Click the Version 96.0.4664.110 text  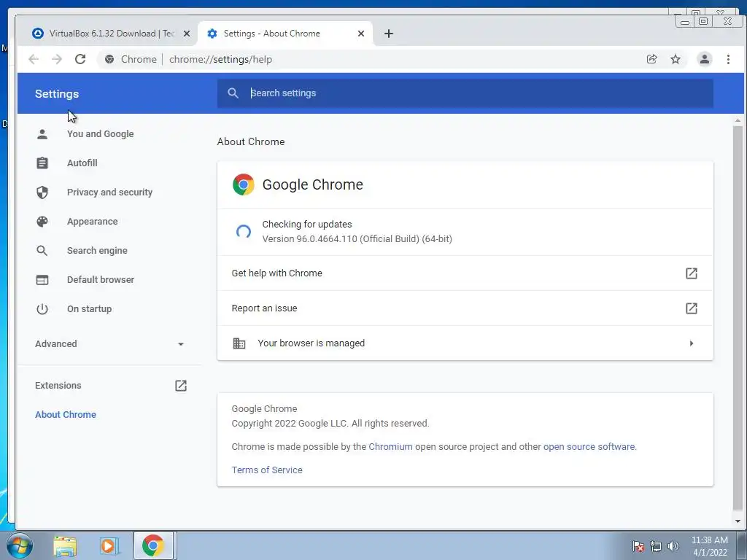tap(357, 239)
